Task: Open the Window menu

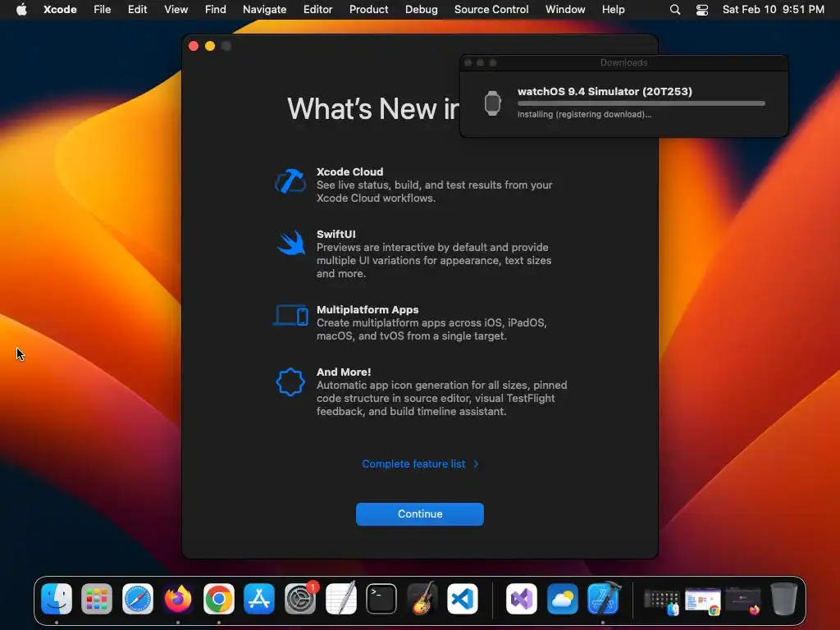Action: tap(565, 10)
